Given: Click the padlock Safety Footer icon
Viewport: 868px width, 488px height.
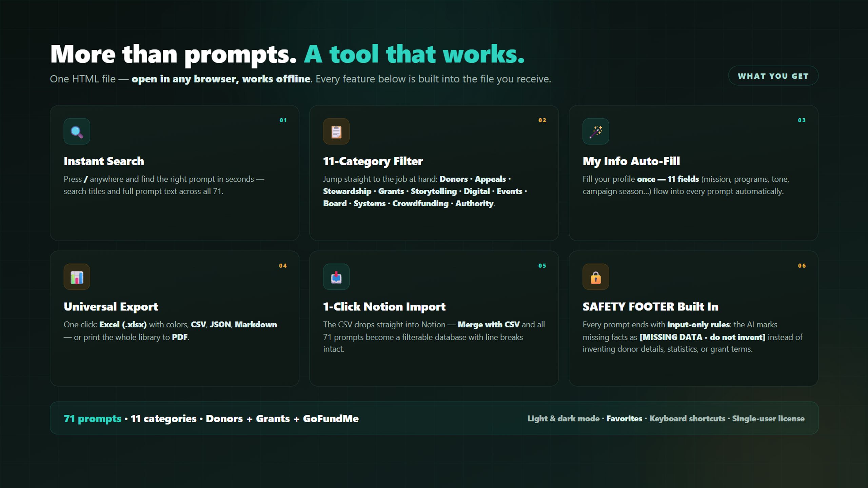Looking at the screenshot, I should tap(596, 277).
